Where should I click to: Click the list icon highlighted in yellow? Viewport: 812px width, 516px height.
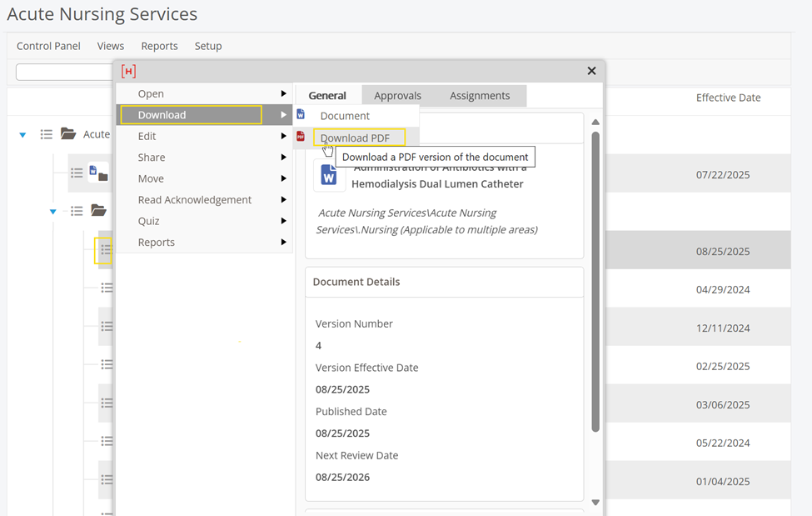[104, 250]
